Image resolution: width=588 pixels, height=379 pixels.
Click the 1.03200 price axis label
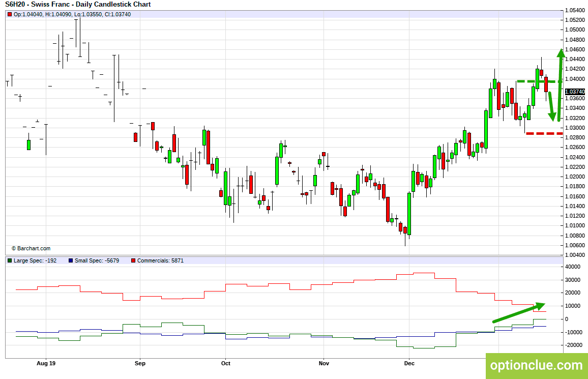(x=575, y=118)
